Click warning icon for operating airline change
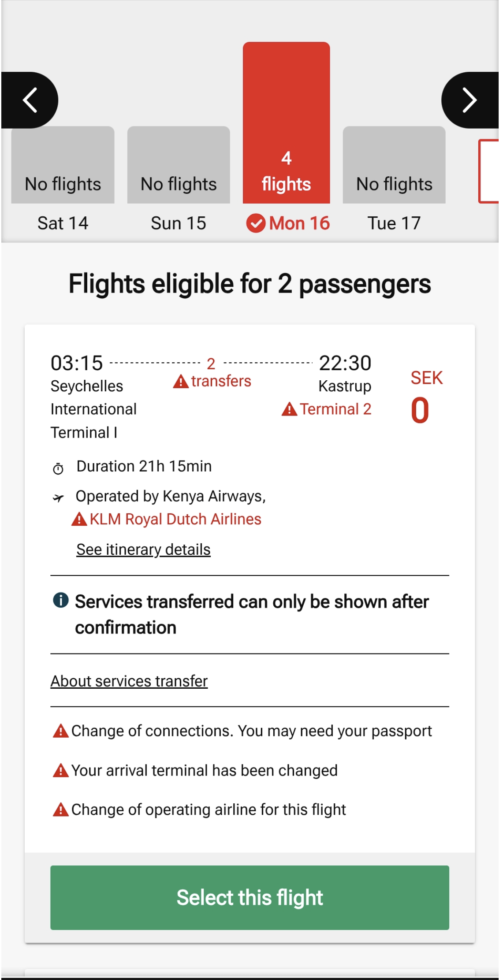Image resolution: width=499 pixels, height=980 pixels. [x=60, y=810]
